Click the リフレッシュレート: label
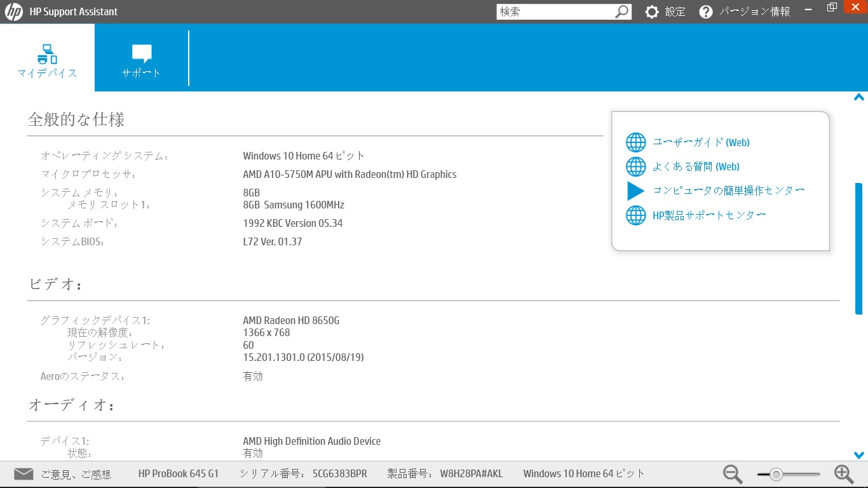Viewport: 868px width, 488px height. 116,345
